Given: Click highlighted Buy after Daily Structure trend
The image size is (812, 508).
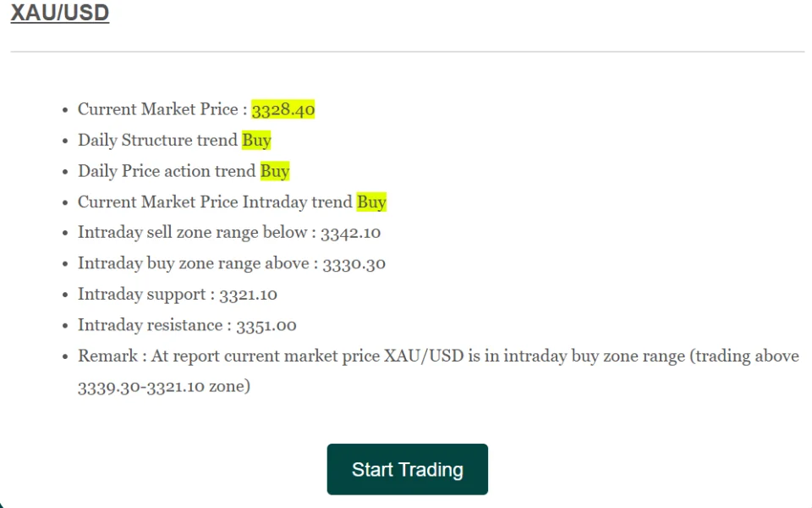Looking at the screenshot, I should pos(256,141).
